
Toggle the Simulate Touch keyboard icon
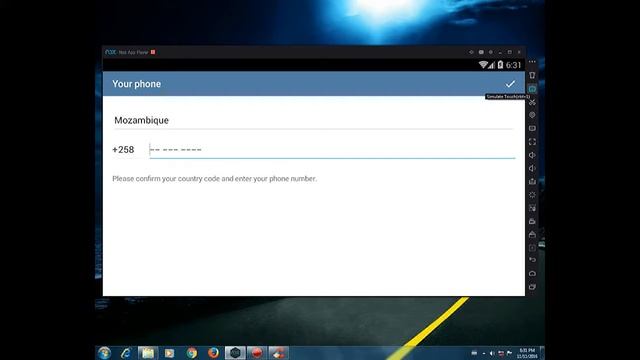point(532,89)
